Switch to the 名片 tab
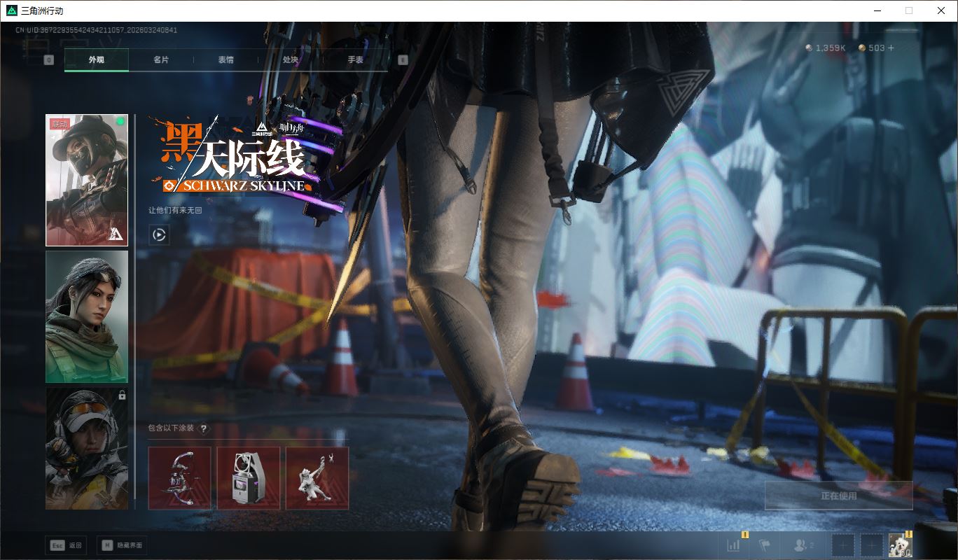Viewport: 958px width, 560px height. 161,60
